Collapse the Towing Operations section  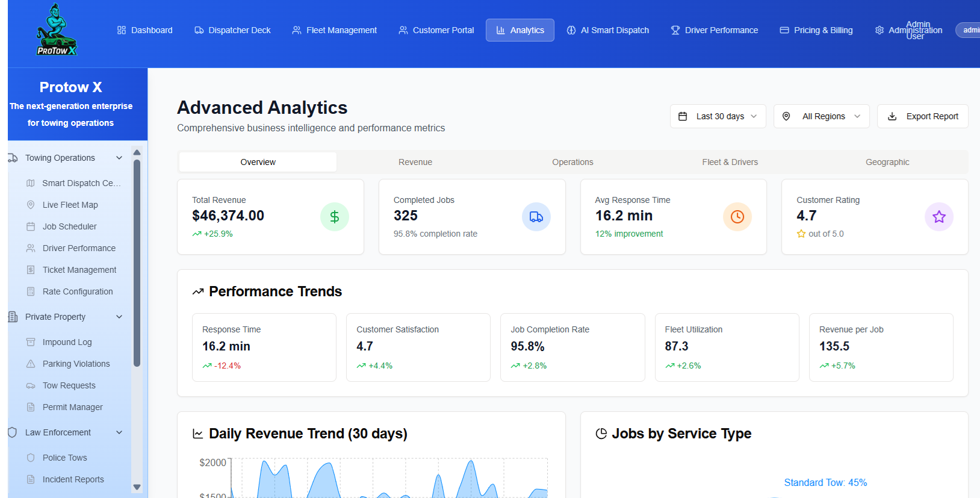tap(119, 158)
